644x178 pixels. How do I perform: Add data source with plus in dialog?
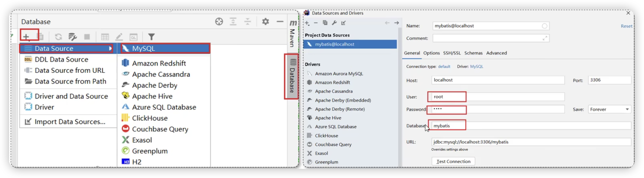tap(307, 23)
